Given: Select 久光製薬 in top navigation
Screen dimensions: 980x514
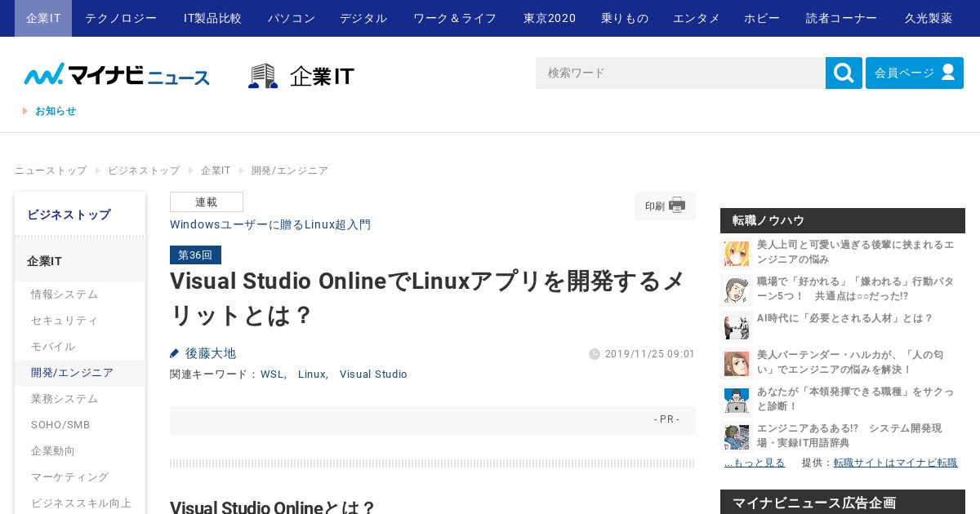Looking at the screenshot, I should [x=929, y=18].
